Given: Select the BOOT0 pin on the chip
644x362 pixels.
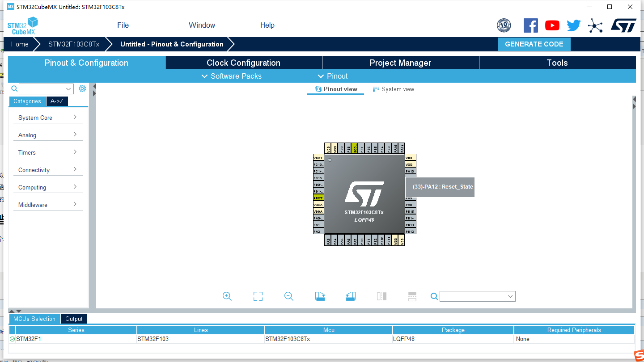Looking at the screenshot, I should [x=355, y=149].
